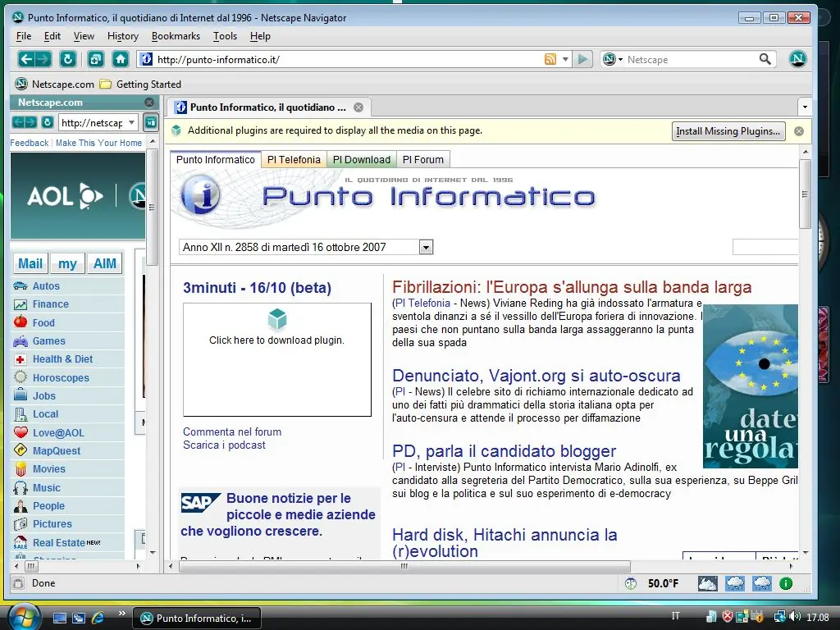The image size is (840, 630).
Task: Click the page horizontal scrollbar thumb
Action: point(404,566)
